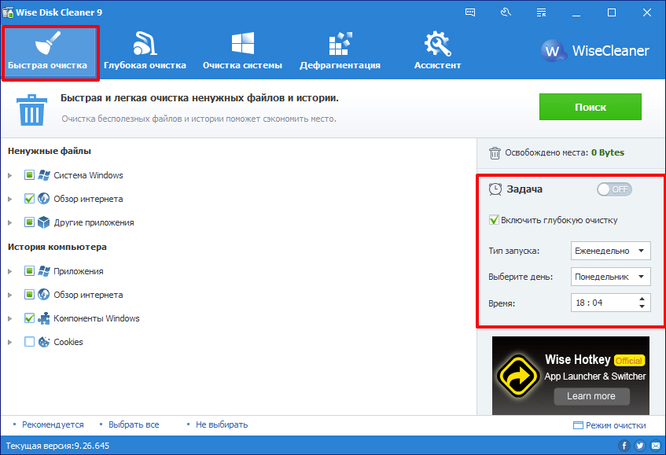666x455 pixels.
Task: Decrease time with the down spinner arrow
Action: (642, 306)
